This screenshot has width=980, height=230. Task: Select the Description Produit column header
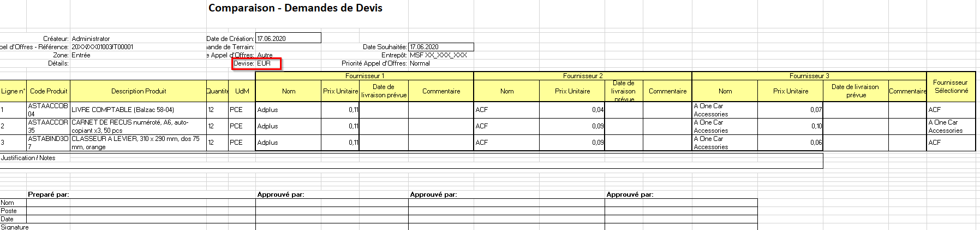pos(139,91)
